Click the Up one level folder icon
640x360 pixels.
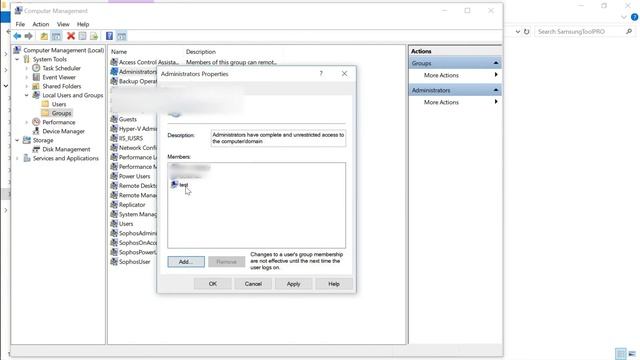(44, 36)
